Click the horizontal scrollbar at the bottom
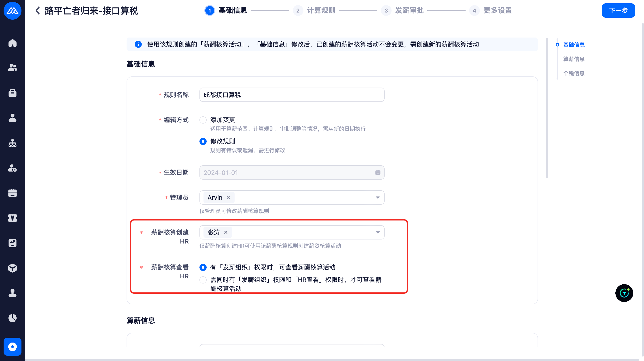 tap(332, 360)
